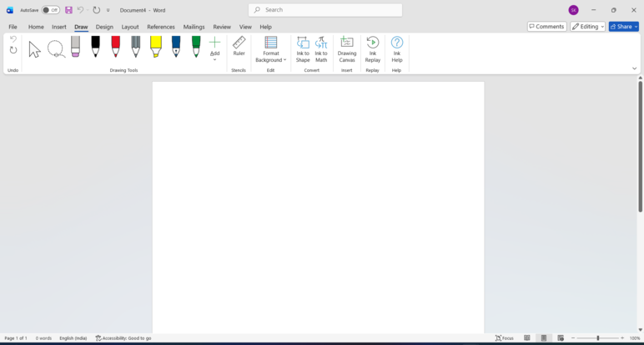Click the Ink to Math tool
Image resolution: width=644 pixels, height=345 pixels.
pyautogui.click(x=321, y=49)
